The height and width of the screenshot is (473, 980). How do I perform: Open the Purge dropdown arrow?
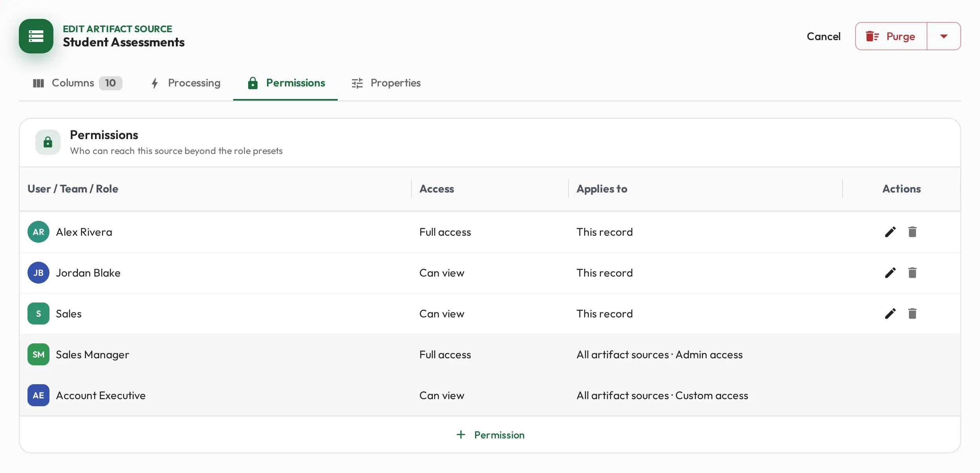click(x=944, y=36)
